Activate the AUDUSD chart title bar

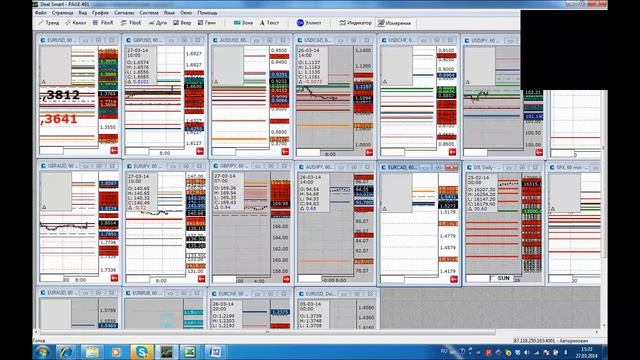pos(250,40)
